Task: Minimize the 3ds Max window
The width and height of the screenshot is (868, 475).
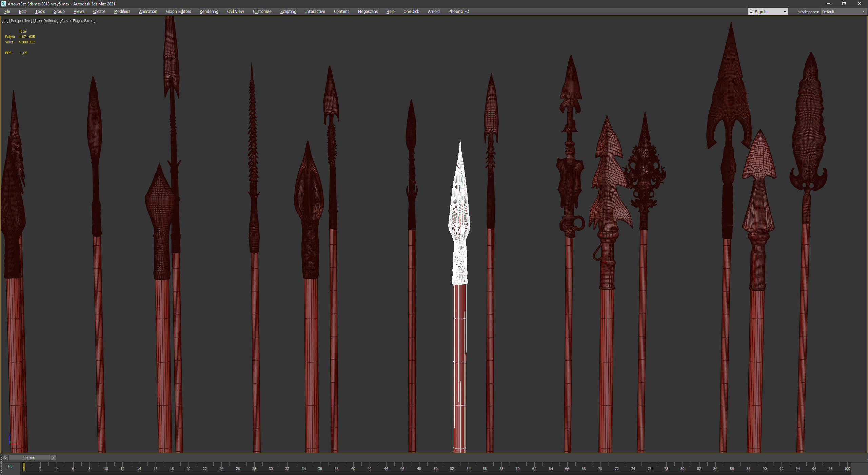Action: click(829, 4)
